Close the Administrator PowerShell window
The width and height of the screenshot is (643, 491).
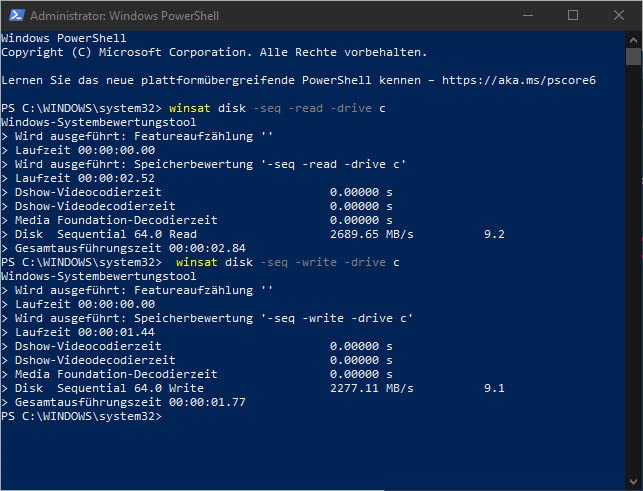click(x=618, y=15)
